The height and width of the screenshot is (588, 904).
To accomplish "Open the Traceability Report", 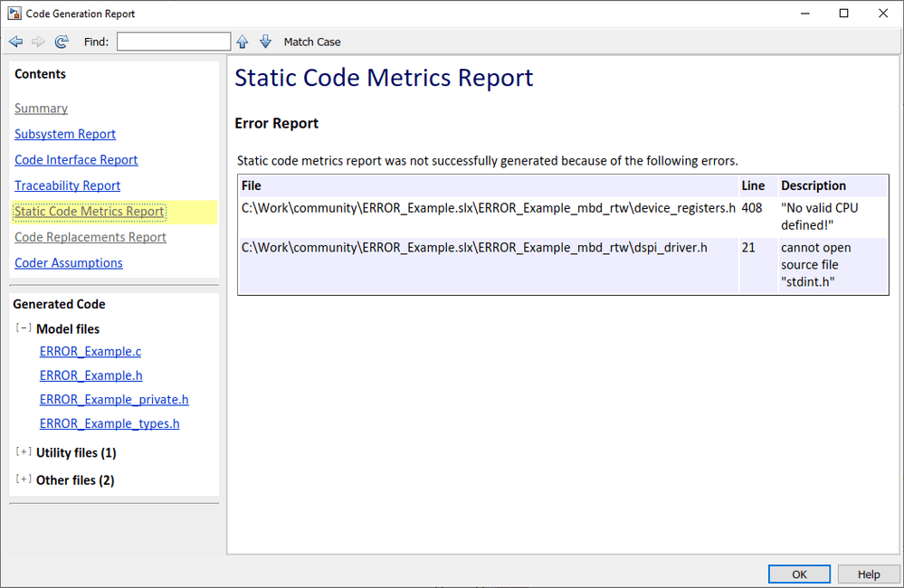I will click(67, 185).
